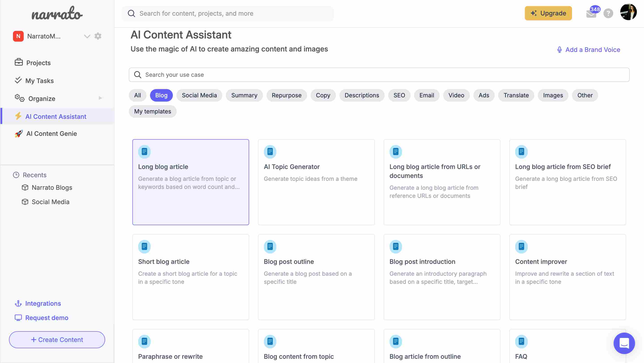The image size is (644, 363).
Task: Open Short blog article template title
Action: click(164, 262)
